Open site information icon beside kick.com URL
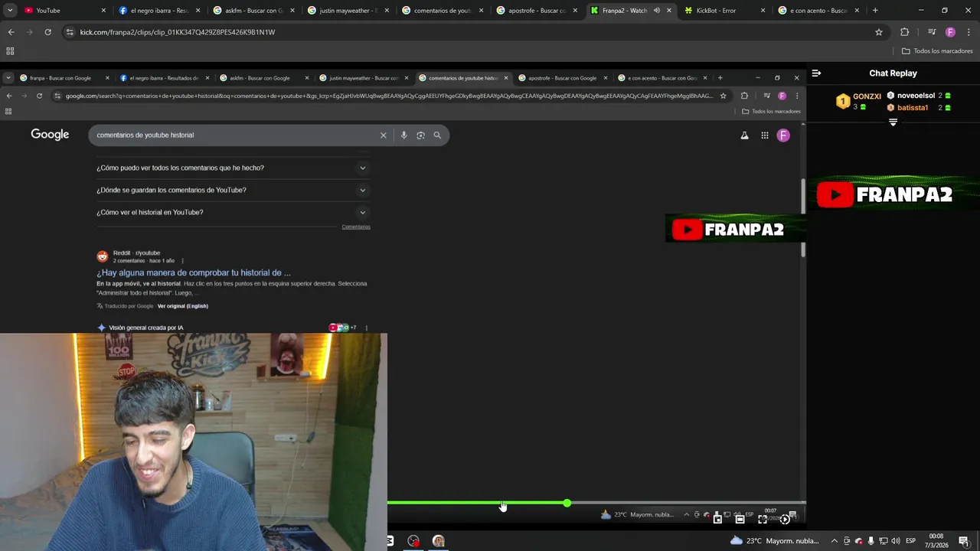The height and width of the screenshot is (551, 980). tap(70, 32)
